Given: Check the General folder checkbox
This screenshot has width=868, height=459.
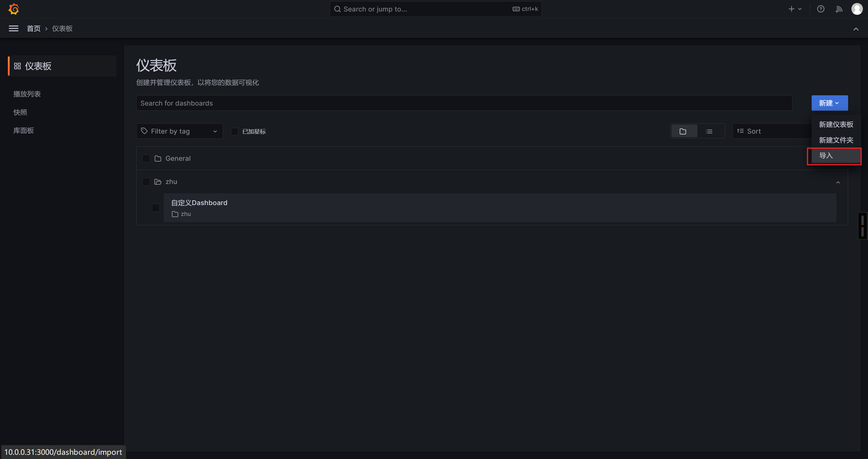Looking at the screenshot, I should pyautogui.click(x=146, y=159).
